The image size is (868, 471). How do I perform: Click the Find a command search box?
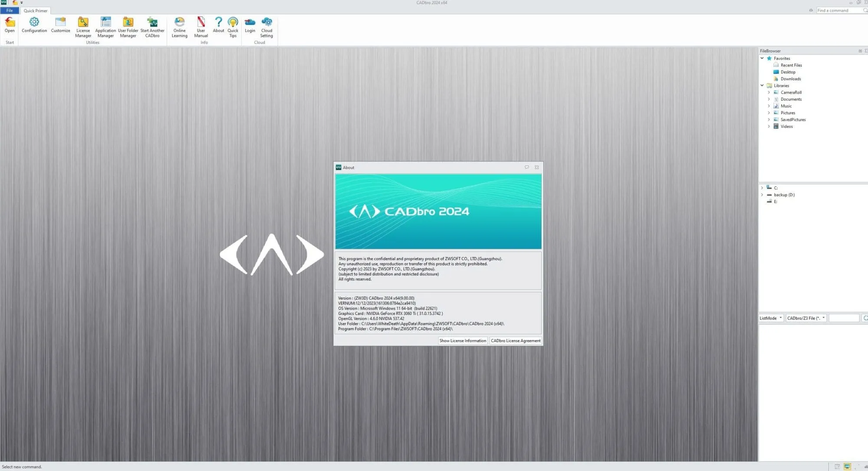(837, 10)
